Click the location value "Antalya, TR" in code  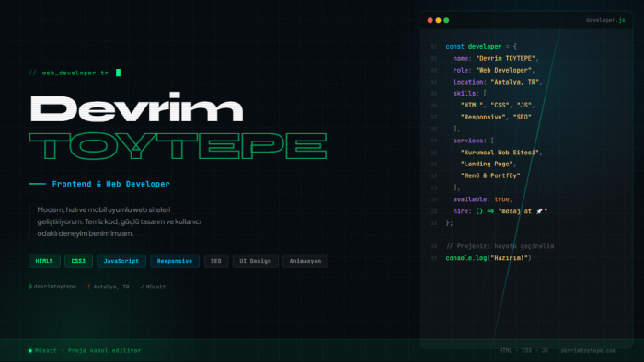(514, 82)
